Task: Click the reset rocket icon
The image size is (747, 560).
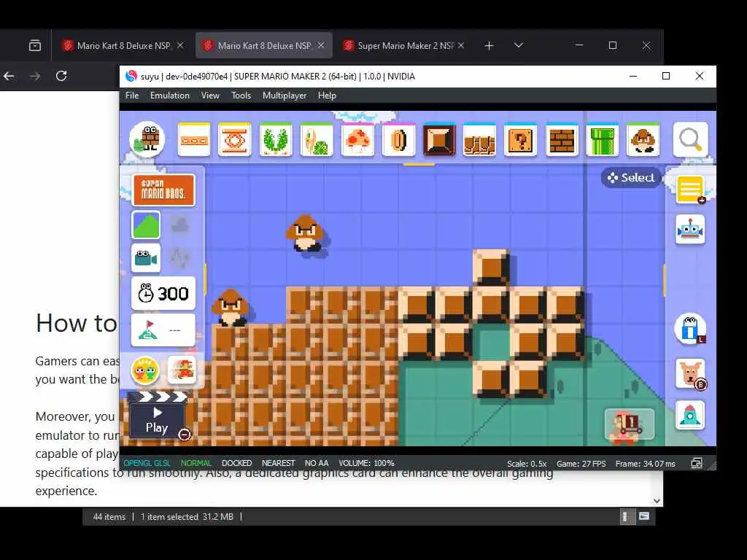Action: click(x=690, y=415)
